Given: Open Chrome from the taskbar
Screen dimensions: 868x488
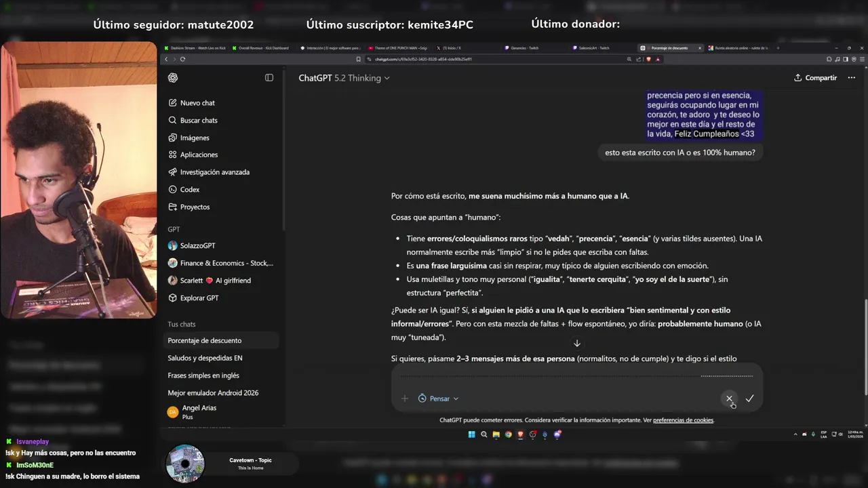Looking at the screenshot, I should [x=509, y=434].
